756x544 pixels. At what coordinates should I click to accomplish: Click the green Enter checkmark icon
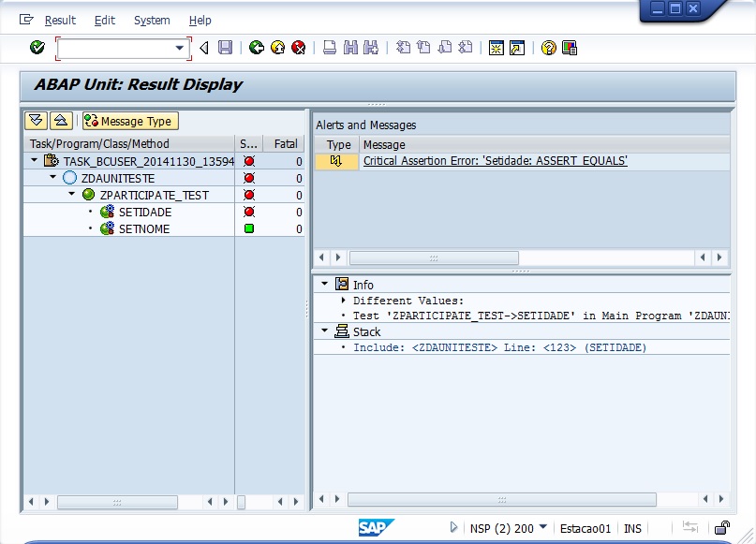click(x=37, y=48)
